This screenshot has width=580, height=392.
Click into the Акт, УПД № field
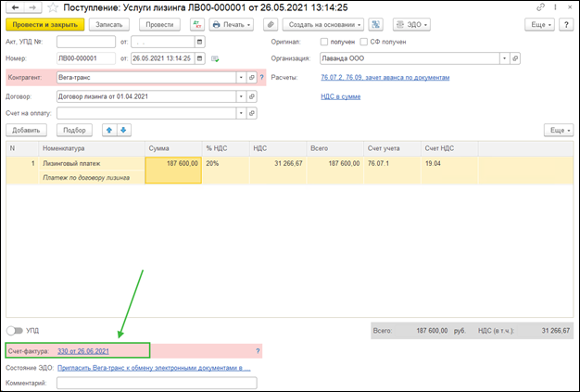[86, 42]
